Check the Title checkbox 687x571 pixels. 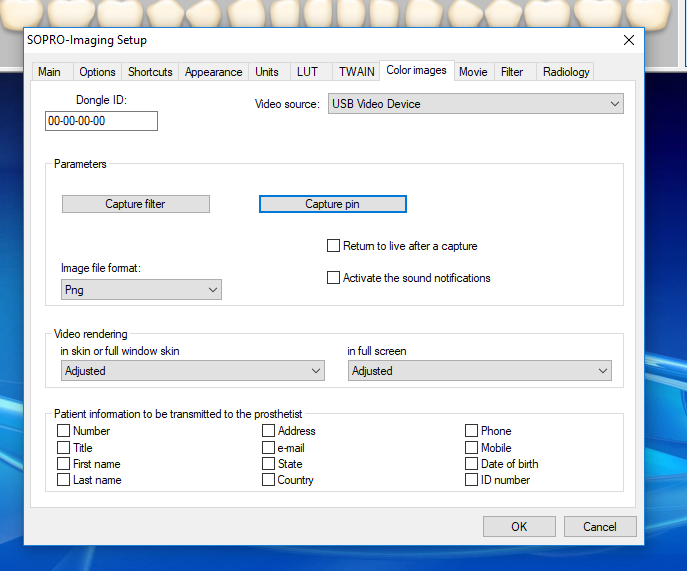click(64, 448)
